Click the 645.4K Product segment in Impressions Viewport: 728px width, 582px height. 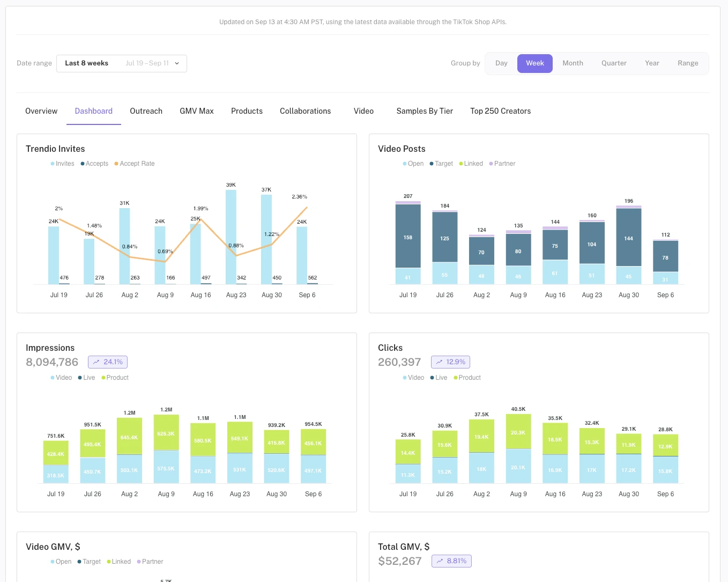pyautogui.click(x=129, y=436)
